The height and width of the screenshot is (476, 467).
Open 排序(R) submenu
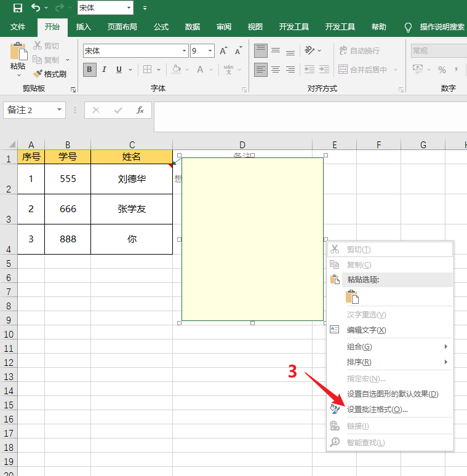click(x=390, y=362)
